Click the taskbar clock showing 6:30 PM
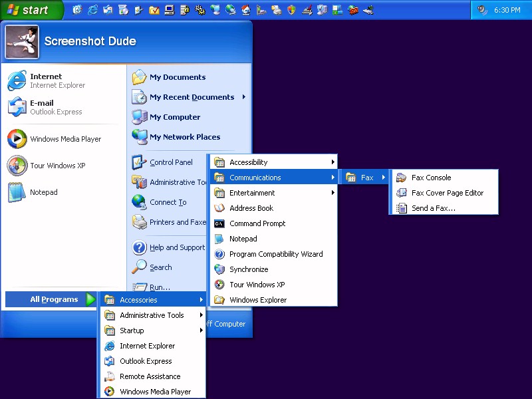This screenshot has width=532, height=399. point(507,10)
